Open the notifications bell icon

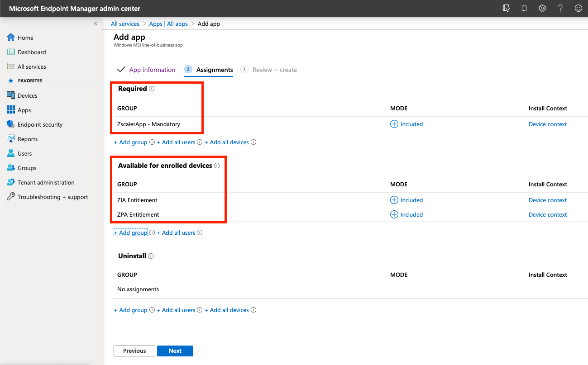pos(524,8)
